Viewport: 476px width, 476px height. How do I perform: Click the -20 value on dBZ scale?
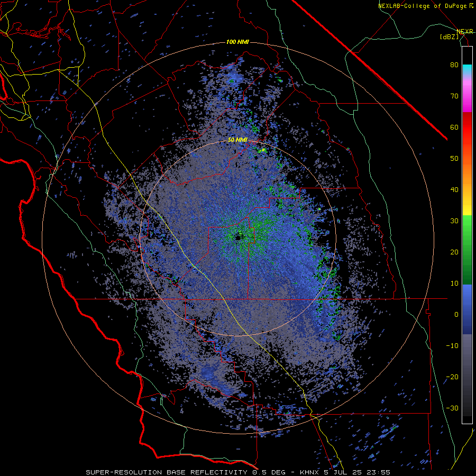pyautogui.click(x=452, y=377)
